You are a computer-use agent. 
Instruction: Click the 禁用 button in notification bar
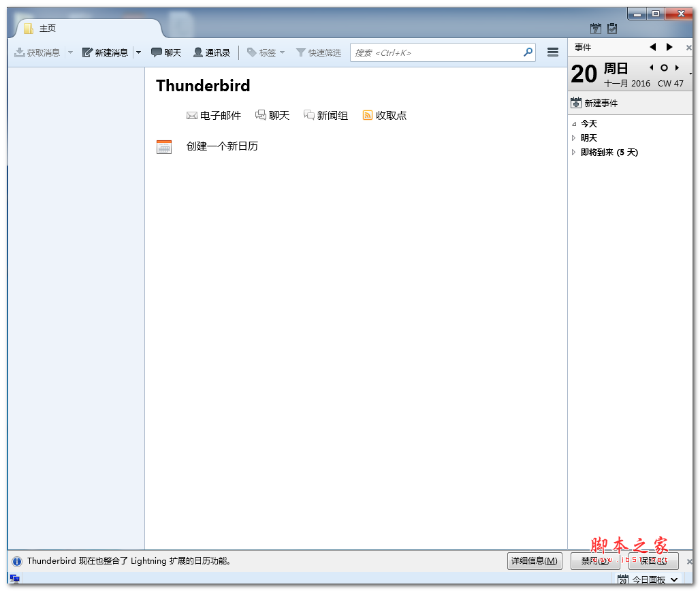(595, 560)
